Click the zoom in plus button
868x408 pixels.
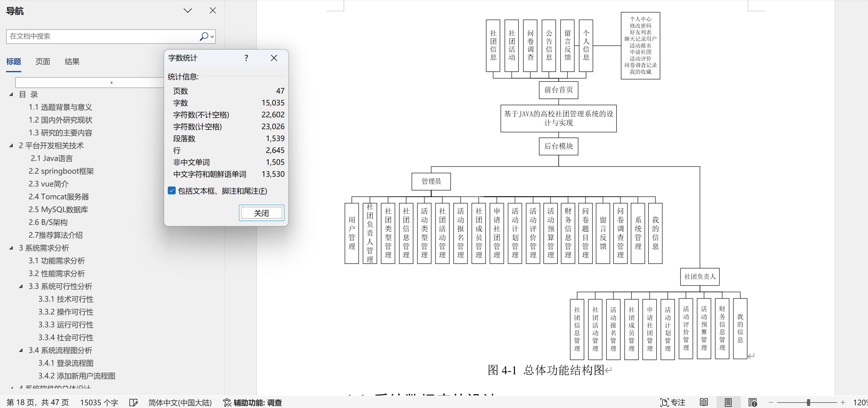[843, 403]
